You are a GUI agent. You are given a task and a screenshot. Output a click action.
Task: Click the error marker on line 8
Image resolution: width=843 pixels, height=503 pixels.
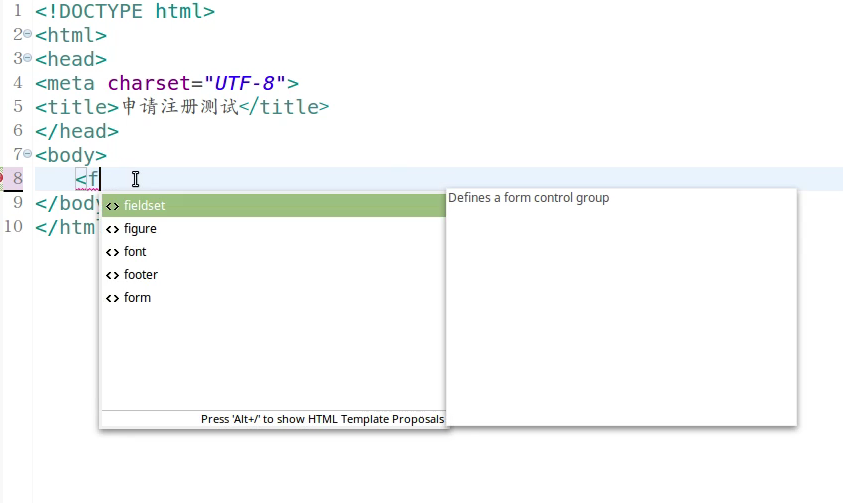(x=2, y=178)
